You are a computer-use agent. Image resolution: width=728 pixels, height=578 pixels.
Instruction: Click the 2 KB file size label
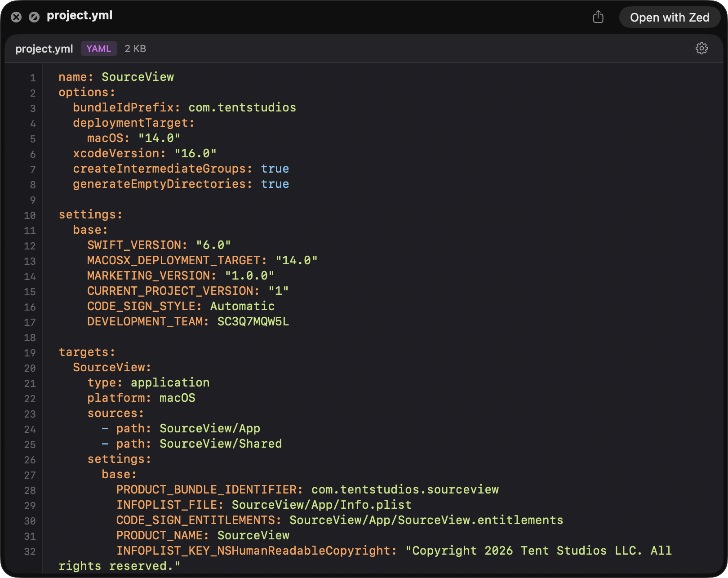[x=135, y=49]
